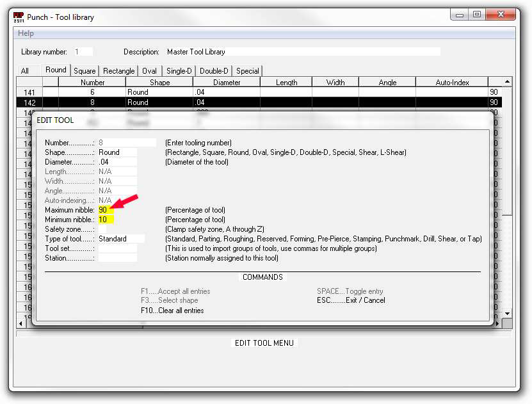Show the Special tools tab

pyautogui.click(x=248, y=71)
